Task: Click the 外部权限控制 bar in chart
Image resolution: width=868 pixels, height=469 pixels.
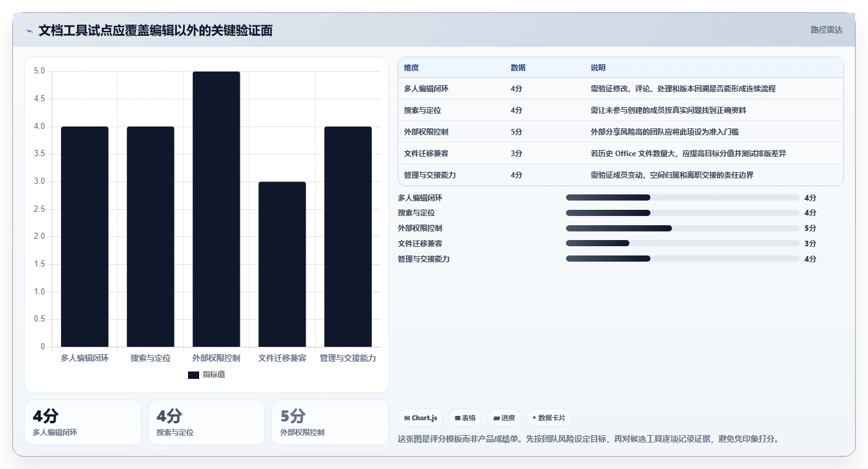Action: point(216,209)
